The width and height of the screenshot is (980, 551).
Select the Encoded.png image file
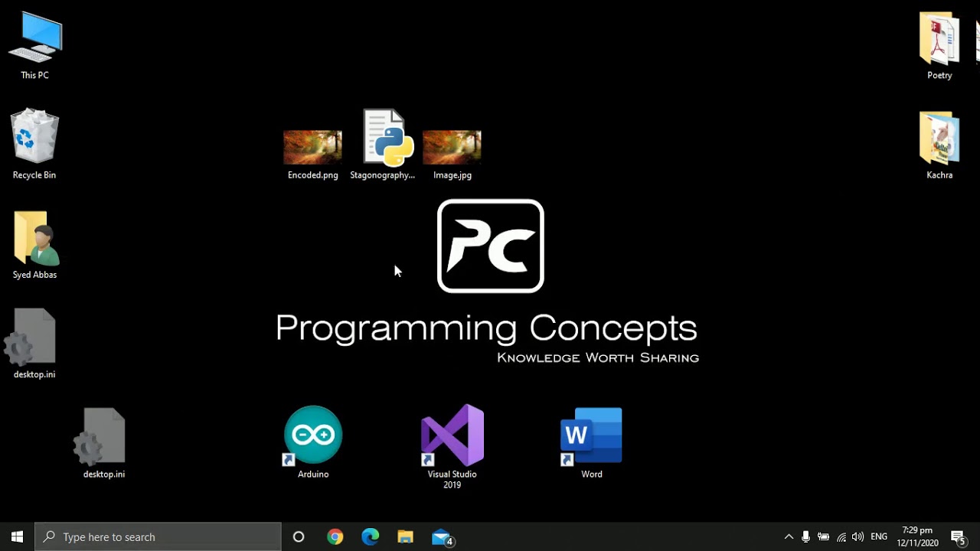click(312, 154)
